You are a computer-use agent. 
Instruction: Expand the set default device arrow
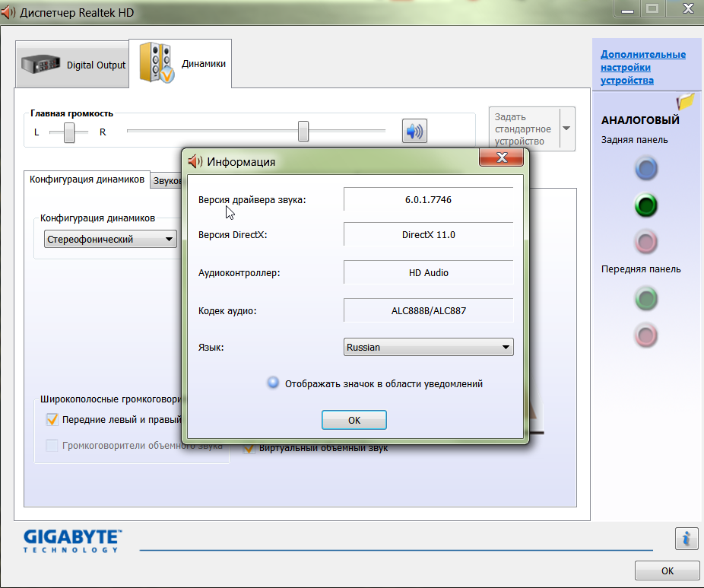(566, 128)
